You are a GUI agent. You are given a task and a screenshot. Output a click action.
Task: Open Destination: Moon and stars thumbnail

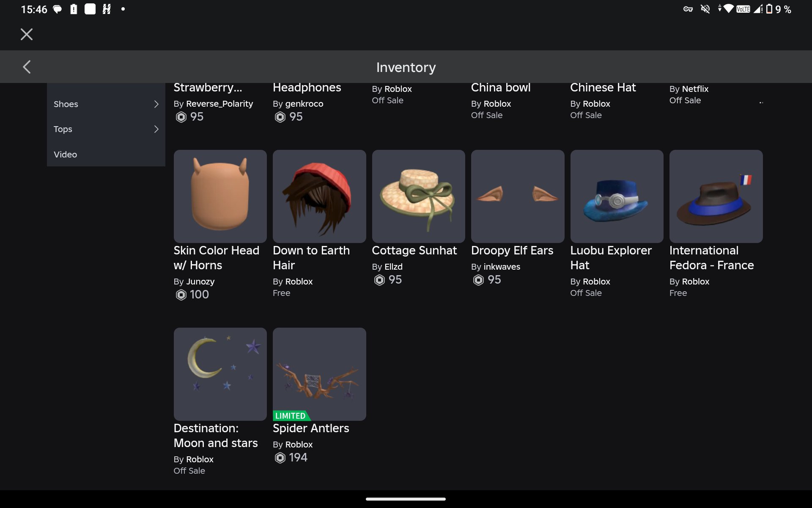220,374
